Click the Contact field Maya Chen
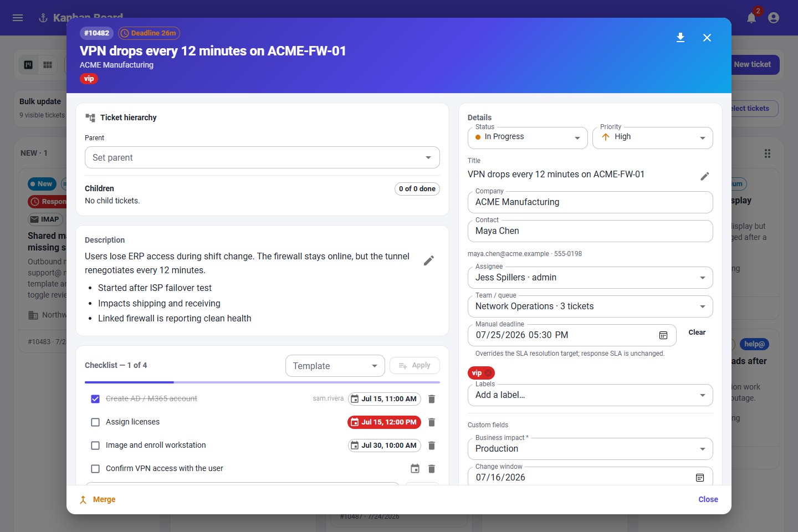 coord(590,231)
